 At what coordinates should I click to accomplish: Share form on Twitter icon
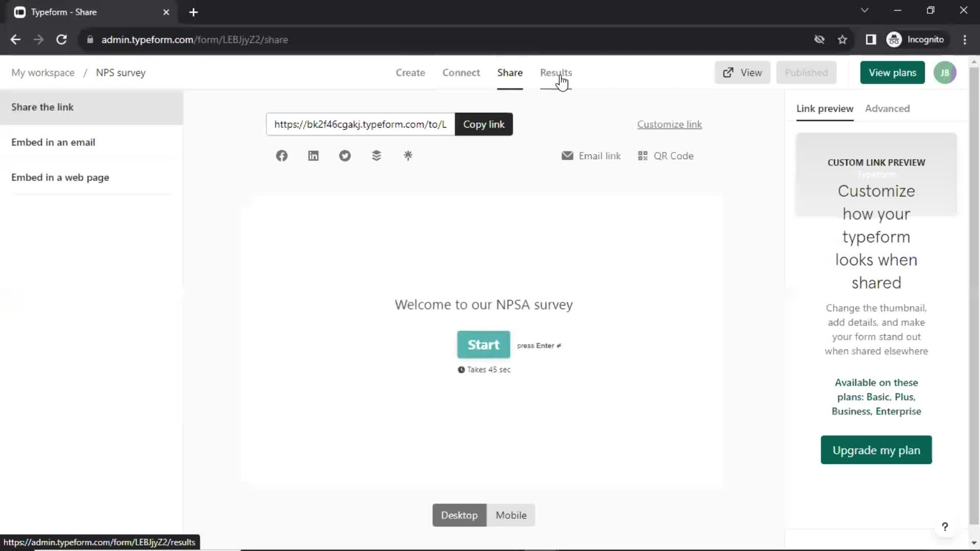click(345, 156)
